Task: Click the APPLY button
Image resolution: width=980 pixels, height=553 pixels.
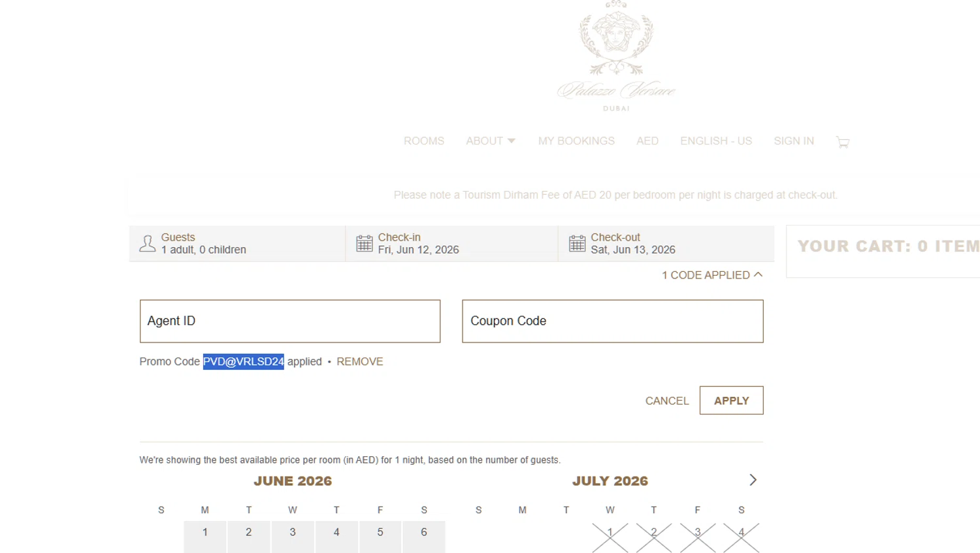Action: coord(731,401)
